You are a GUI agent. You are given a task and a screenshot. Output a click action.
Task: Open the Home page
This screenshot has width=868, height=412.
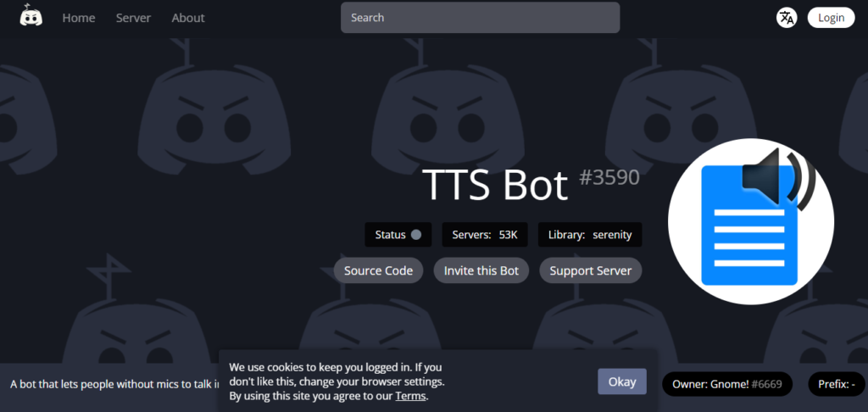[x=79, y=18]
